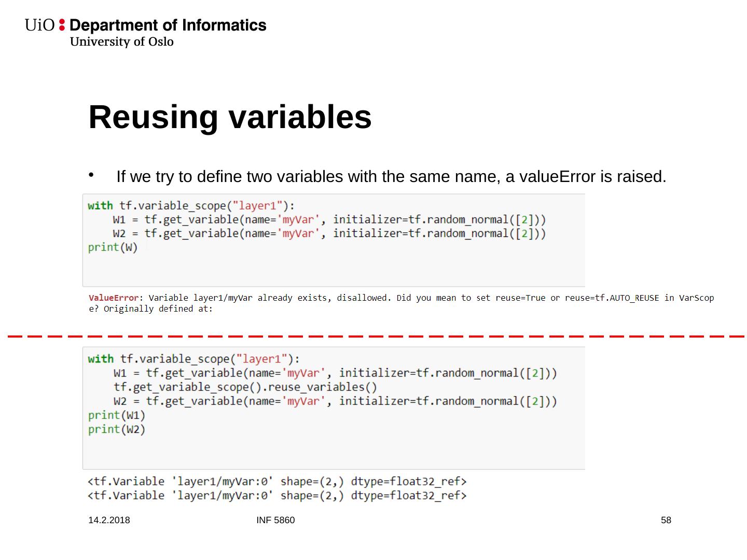This screenshot has height=560, width=747.
Task: Click the INF 5860 course code footer
Action: (x=275, y=520)
